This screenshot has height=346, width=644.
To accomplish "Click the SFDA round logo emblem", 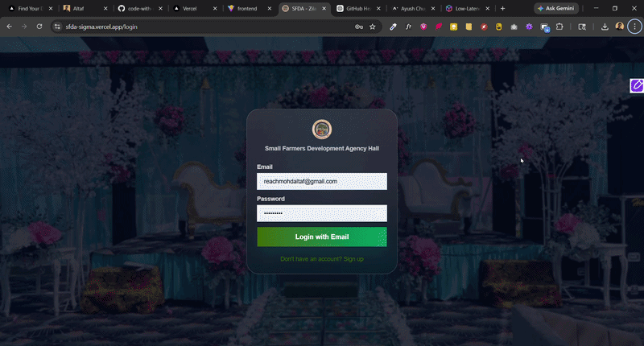I will click(321, 129).
